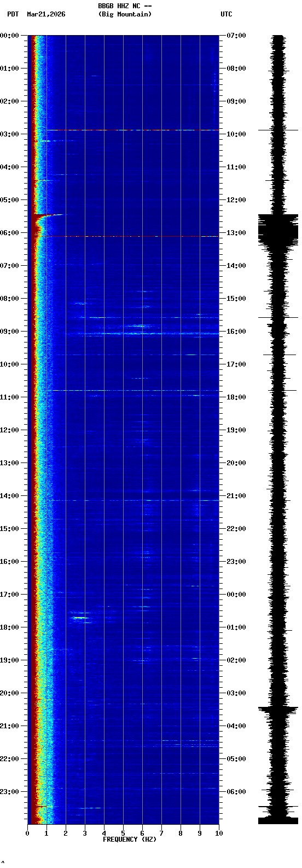Click the 11:00 label on the PDT axis
The width and height of the screenshot is (302, 868).
pyautogui.click(x=9, y=397)
